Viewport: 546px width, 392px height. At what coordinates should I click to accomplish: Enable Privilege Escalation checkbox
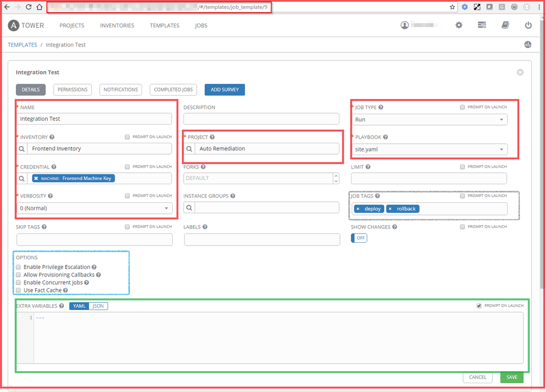point(19,267)
